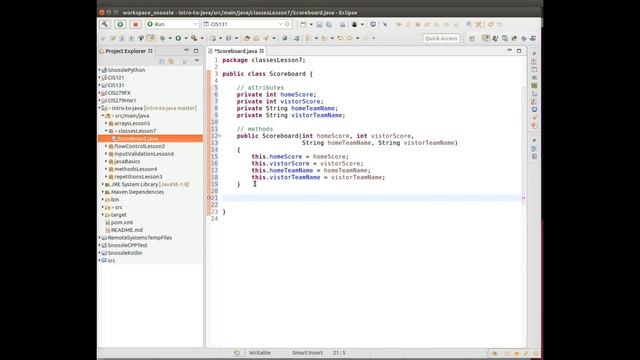Click the hammer Build icon in toolbar

pyautogui.click(x=105, y=24)
